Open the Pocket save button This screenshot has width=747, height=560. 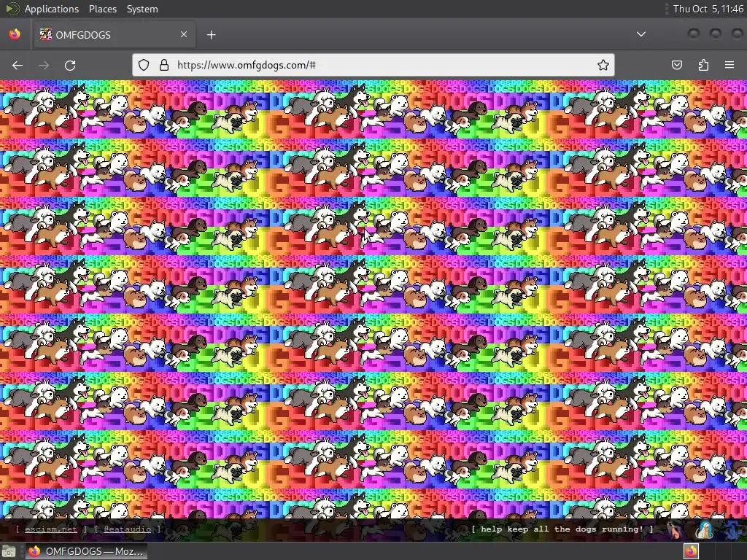677,65
